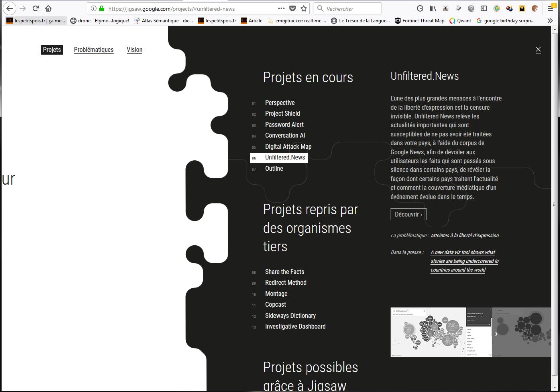Open the Qwant bookmark
560x392 pixels.
click(460, 21)
